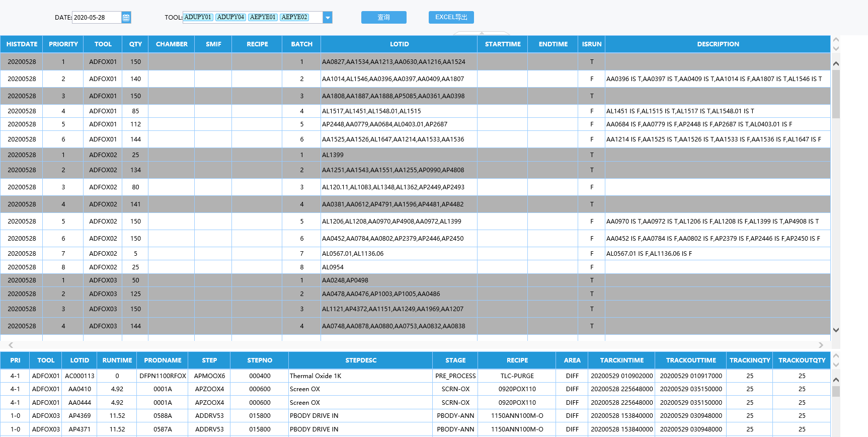Viewport: 868px width, 437px height.
Task: Click the QTY column header
Action: pyautogui.click(x=135, y=44)
